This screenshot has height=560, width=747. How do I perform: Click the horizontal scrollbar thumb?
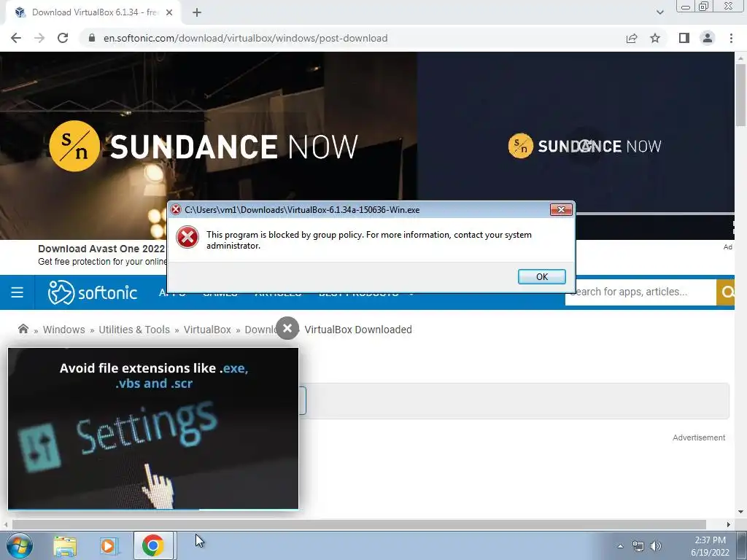359,524
